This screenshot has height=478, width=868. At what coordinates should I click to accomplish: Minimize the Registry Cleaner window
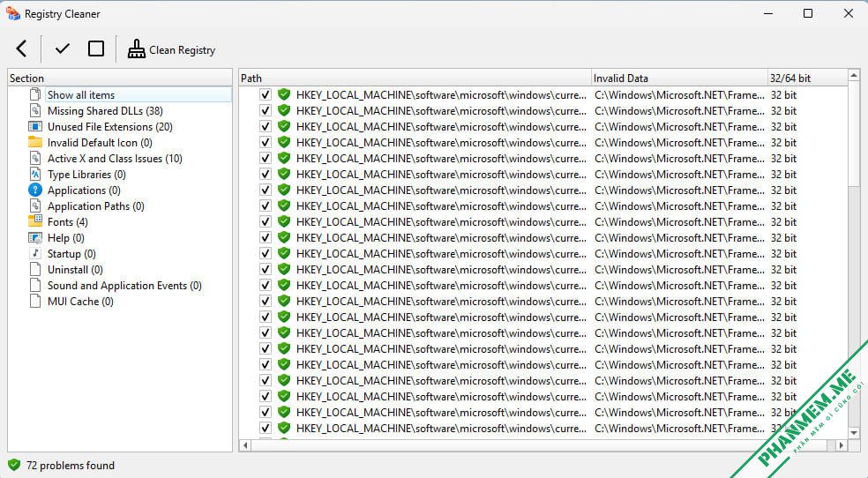click(x=767, y=13)
